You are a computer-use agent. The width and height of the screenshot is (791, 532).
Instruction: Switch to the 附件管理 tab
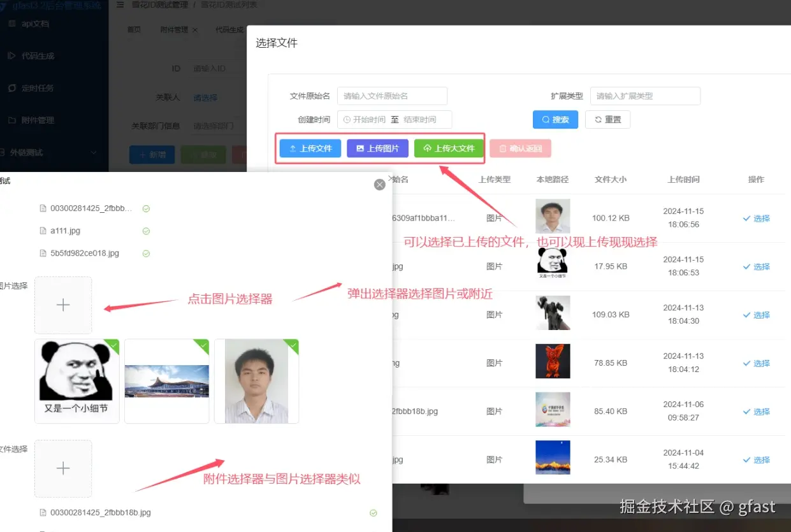174,30
